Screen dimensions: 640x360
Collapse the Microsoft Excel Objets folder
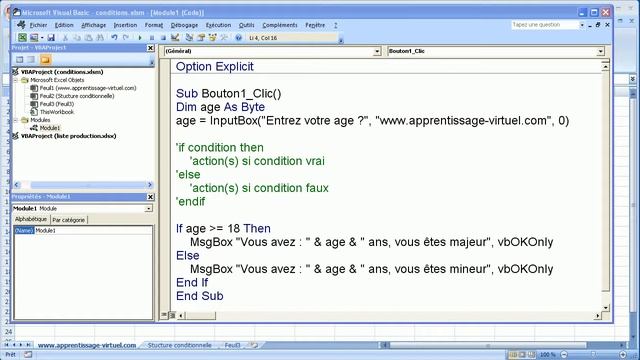[16, 80]
